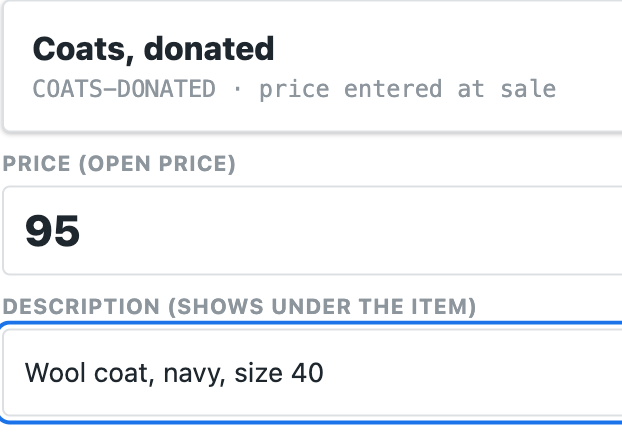The height and width of the screenshot is (432, 622).
Task: Click the 'Wool coat, navy, size 40' text
Action: (x=174, y=373)
